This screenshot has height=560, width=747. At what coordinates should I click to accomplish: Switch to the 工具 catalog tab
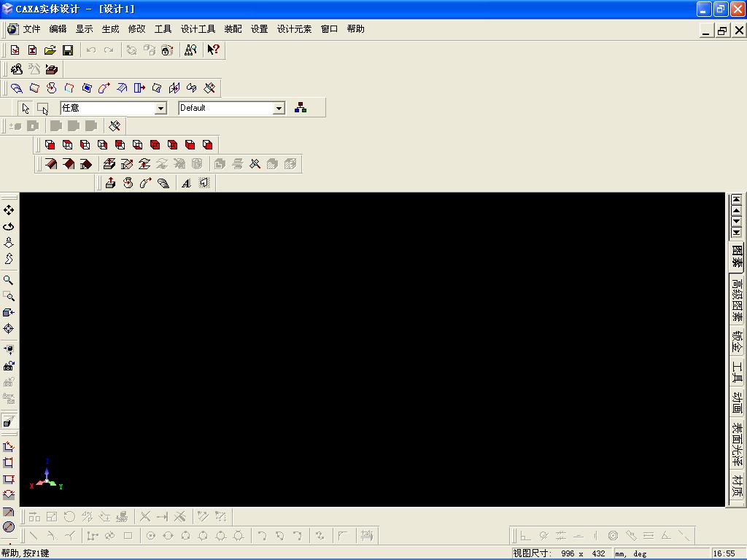click(737, 372)
